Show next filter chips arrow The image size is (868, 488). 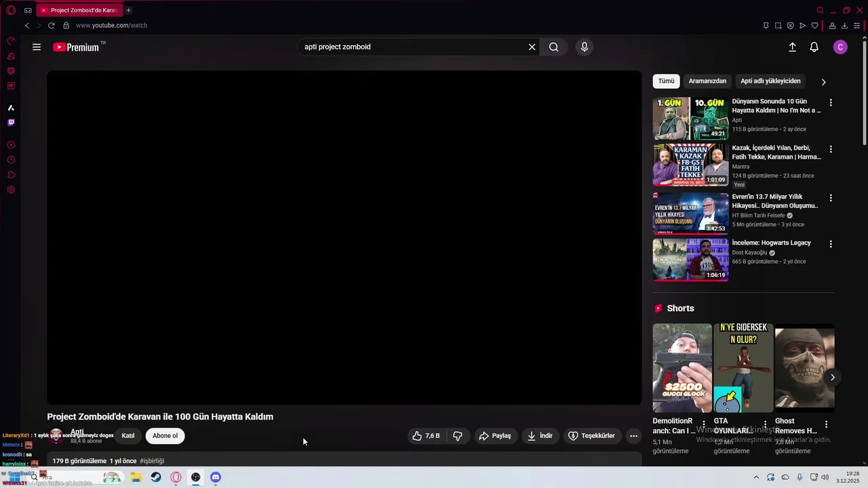click(824, 82)
